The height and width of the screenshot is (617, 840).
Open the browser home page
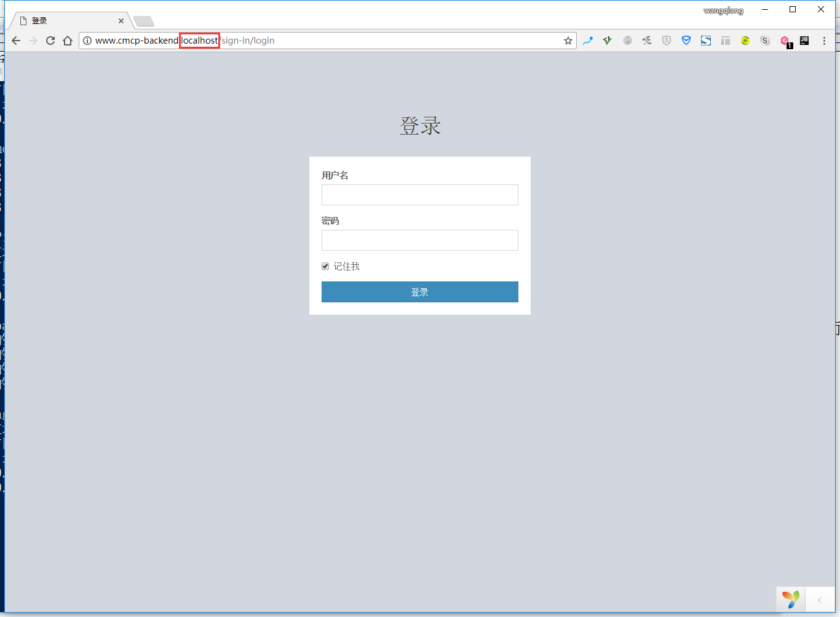coord(68,41)
